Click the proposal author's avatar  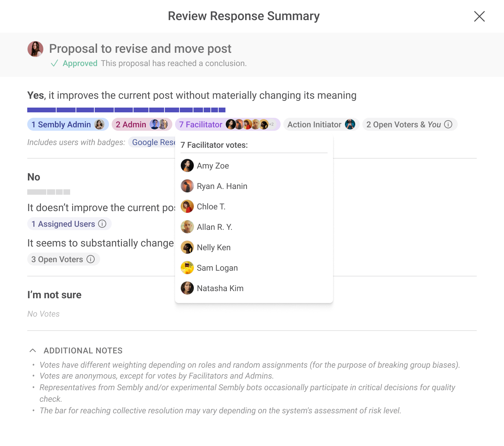coord(35,49)
